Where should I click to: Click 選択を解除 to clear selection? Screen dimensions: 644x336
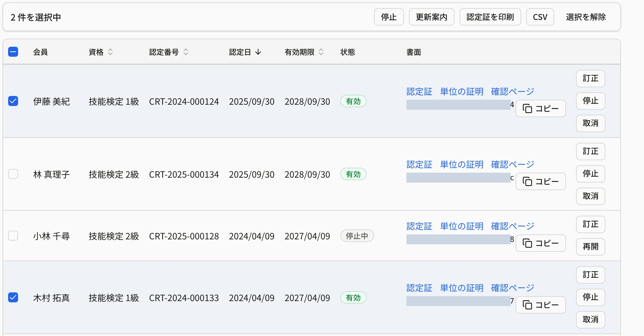point(586,17)
